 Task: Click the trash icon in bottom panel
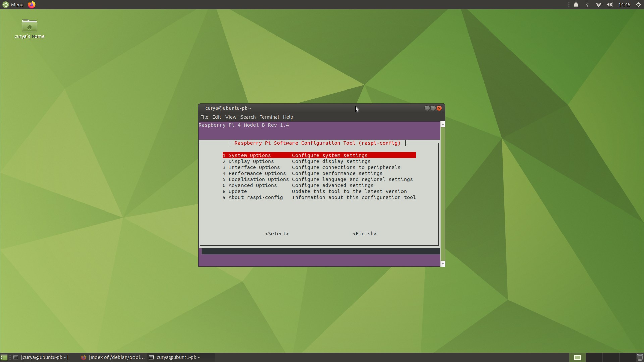(x=640, y=357)
